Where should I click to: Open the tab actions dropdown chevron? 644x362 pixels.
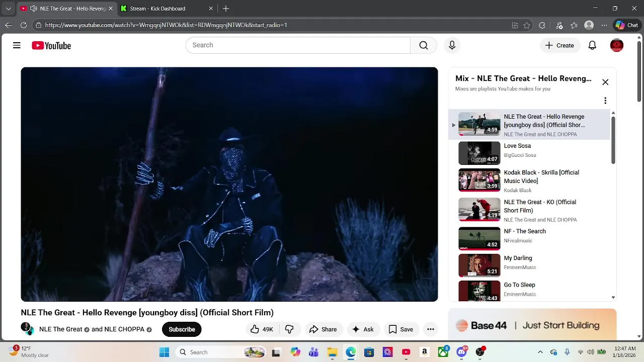tap(8, 9)
